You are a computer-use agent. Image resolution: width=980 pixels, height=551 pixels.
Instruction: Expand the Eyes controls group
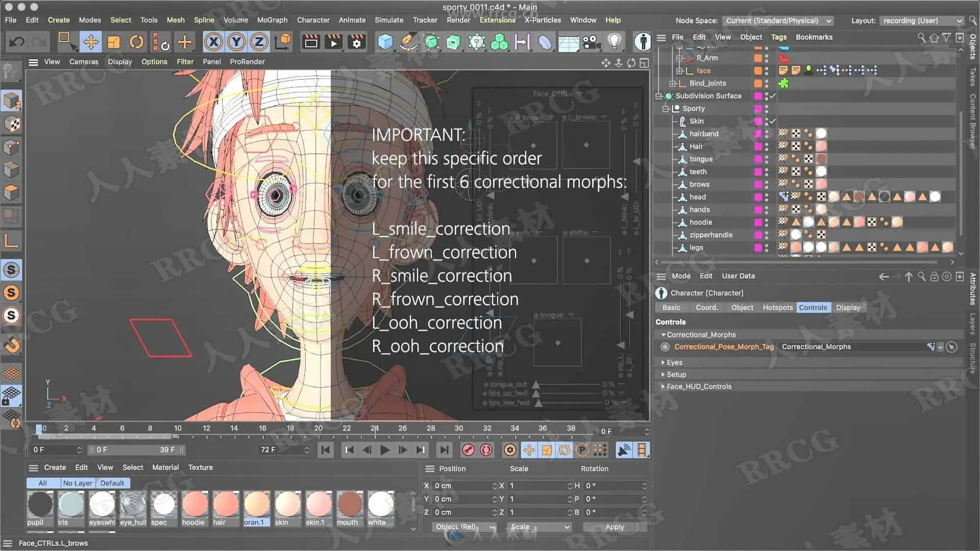tap(663, 363)
